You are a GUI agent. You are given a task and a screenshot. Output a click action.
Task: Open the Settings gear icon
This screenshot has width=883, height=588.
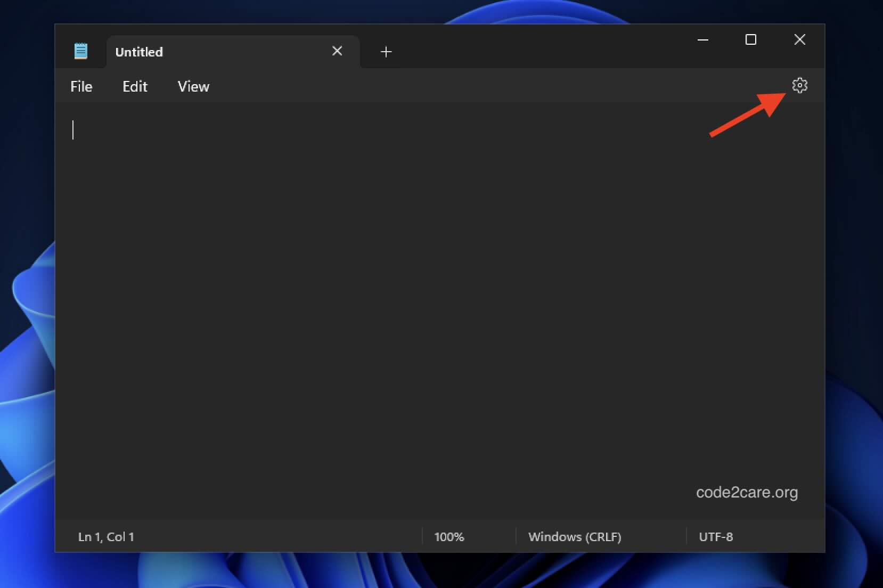tap(800, 85)
